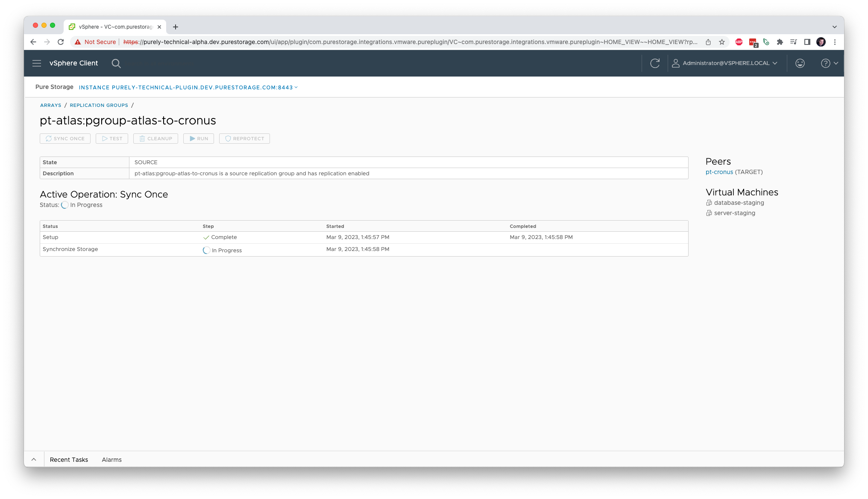The image size is (868, 499).
Task: Click the replication group description text
Action: [252, 174]
